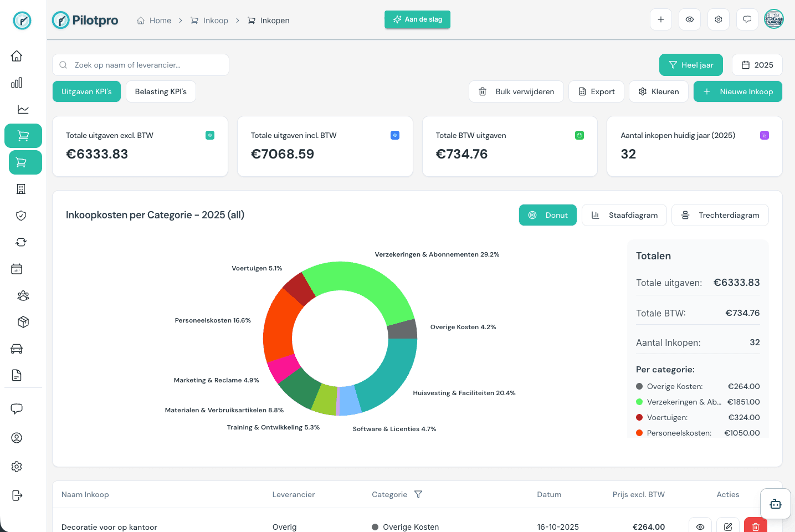Switch to Belasting KPI's tab
This screenshot has height=532, width=795.
click(161, 91)
